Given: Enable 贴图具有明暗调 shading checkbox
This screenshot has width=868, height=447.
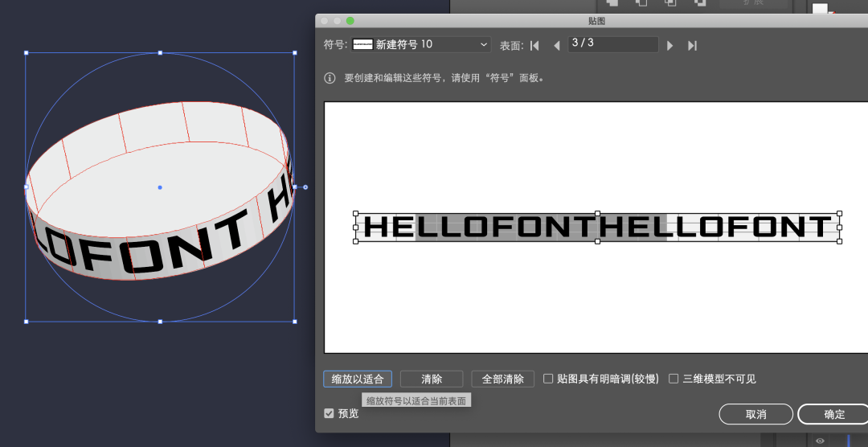Looking at the screenshot, I should [548, 379].
